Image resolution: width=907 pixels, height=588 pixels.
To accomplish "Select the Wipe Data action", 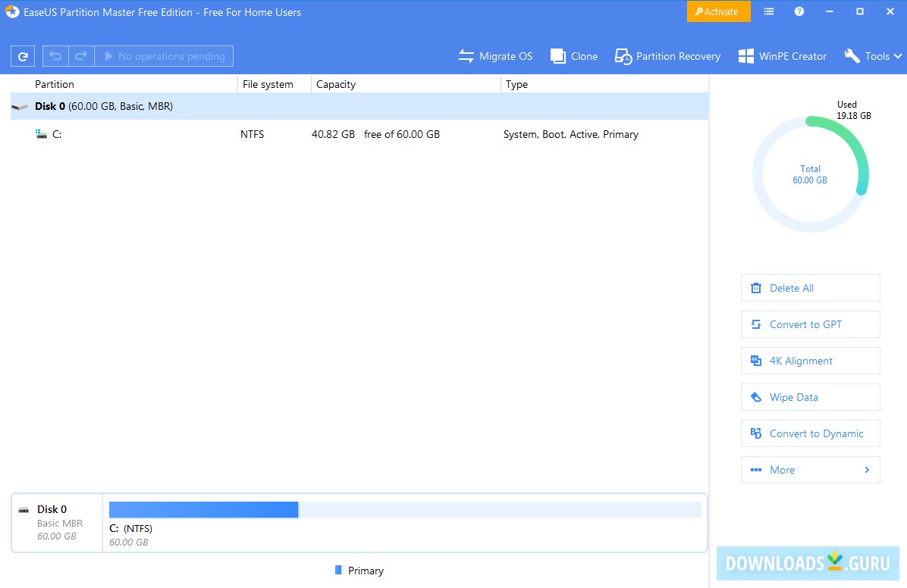I will (x=811, y=397).
